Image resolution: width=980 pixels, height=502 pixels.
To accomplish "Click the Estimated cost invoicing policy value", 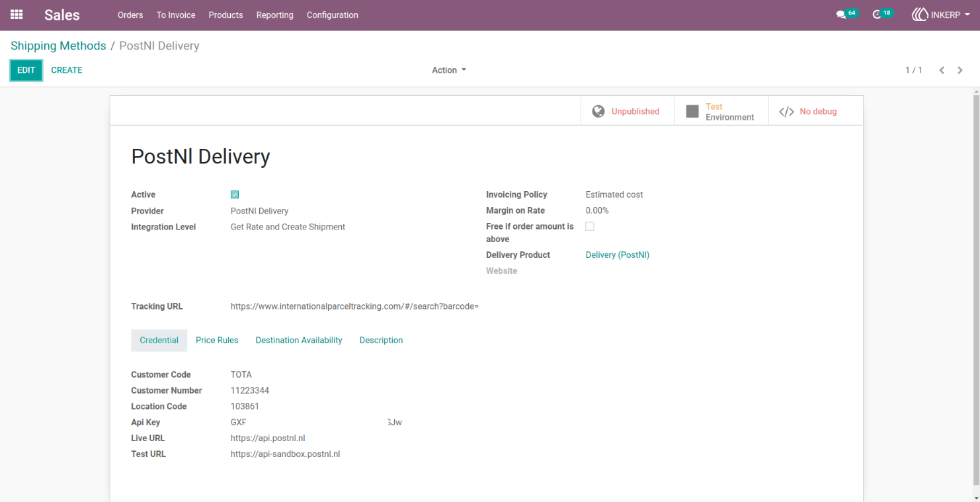I will click(614, 194).
